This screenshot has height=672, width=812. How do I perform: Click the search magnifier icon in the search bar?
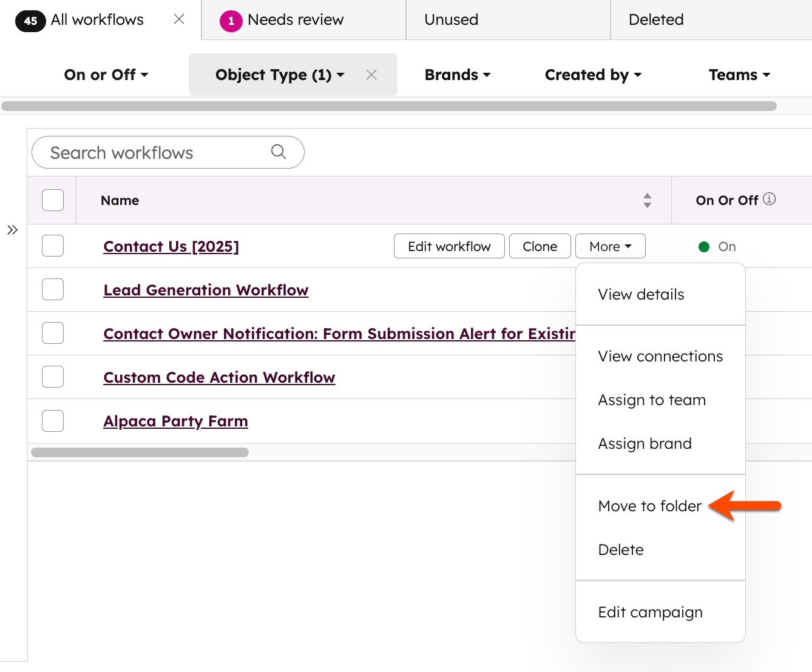coord(279,152)
